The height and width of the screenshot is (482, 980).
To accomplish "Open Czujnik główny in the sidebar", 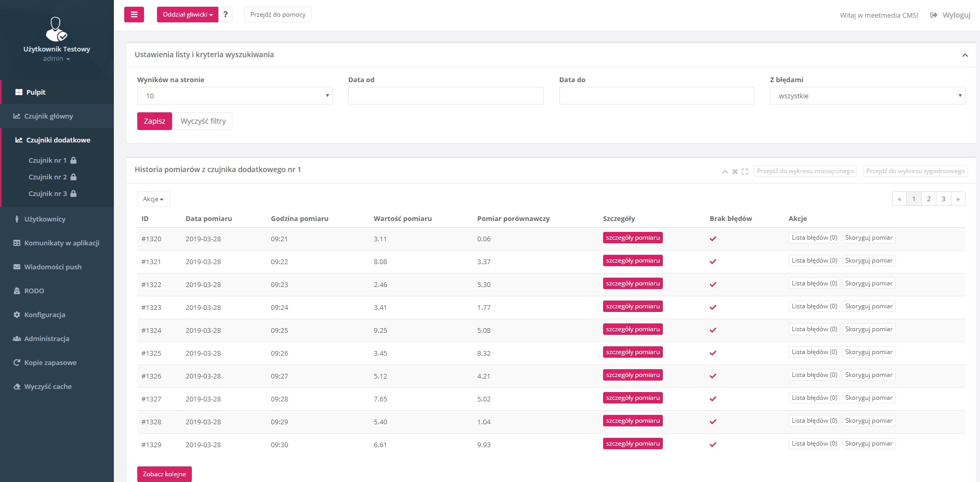I will 48,116.
